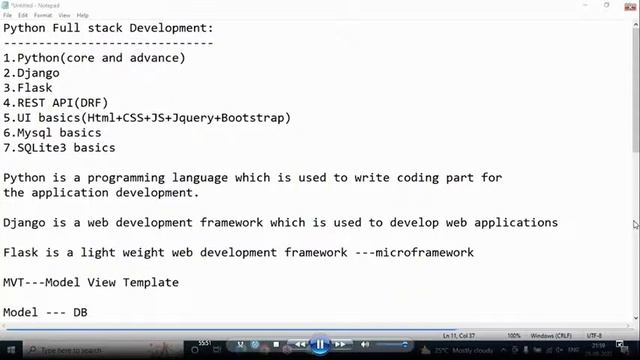Skip to previous with rewind button
The height and width of the screenshot is (360, 640).
pyautogui.click(x=300, y=345)
